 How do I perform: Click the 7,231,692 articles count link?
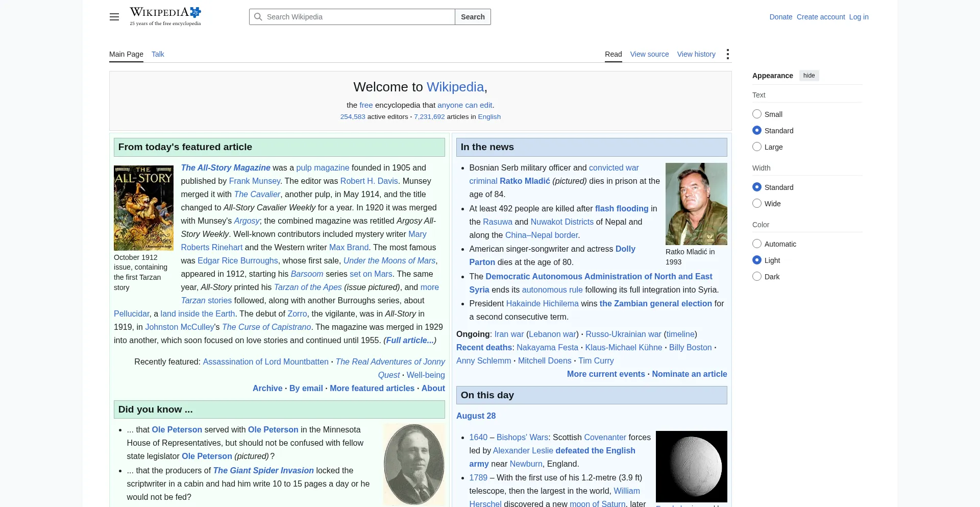429,116
